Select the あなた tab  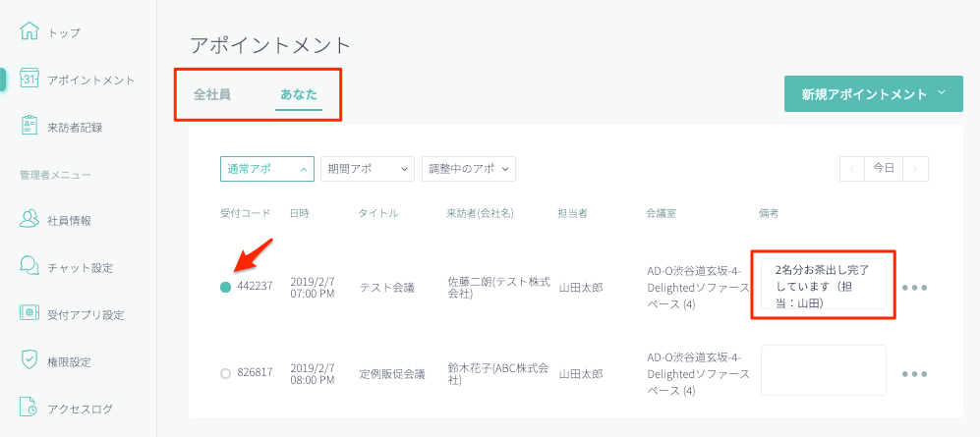click(x=299, y=95)
